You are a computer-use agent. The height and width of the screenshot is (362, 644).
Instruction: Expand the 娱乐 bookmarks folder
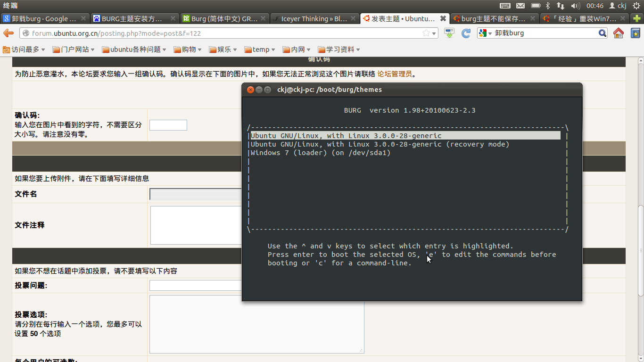223,49
